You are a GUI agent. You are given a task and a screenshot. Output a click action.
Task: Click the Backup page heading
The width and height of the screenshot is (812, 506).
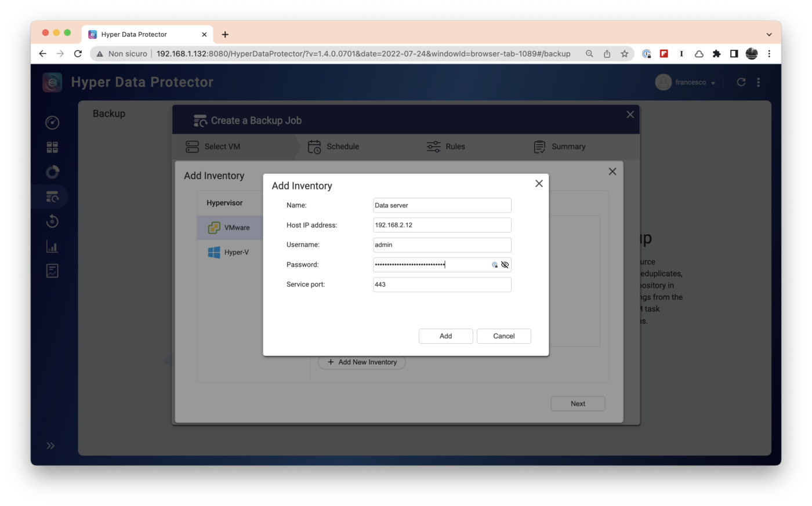[x=109, y=114]
